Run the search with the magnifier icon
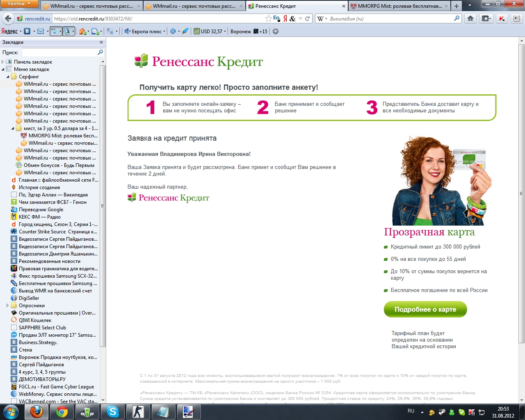525x420 pixels. click(457, 18)
